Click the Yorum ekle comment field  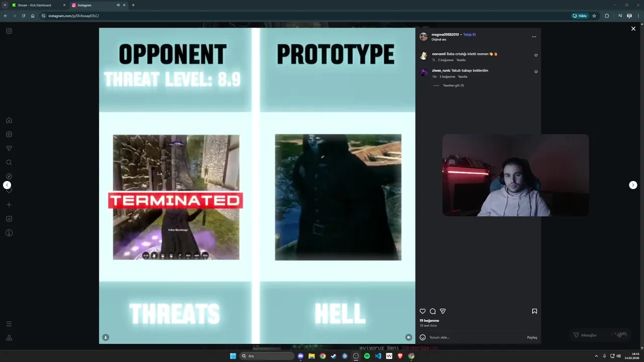coord(475,337)
